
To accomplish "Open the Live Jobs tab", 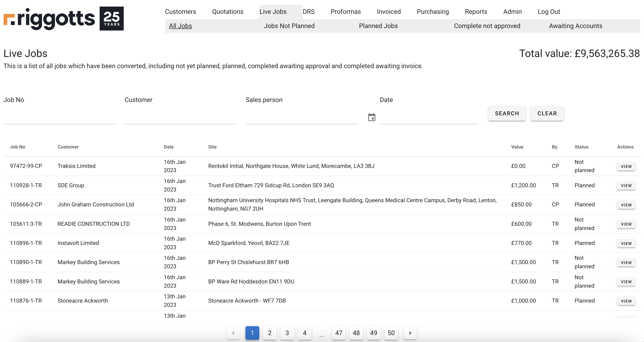I will pyautogui.click(x=273, y=12).
